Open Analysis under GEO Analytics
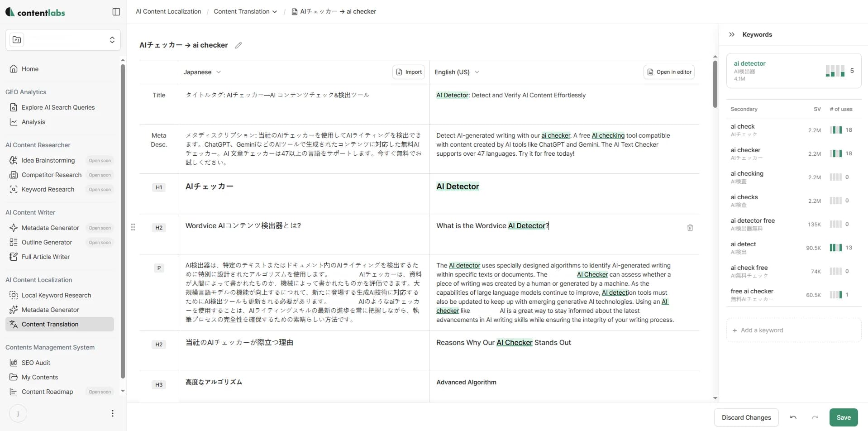The height and width of the screenshot is (431, 868). pos(33,121)
